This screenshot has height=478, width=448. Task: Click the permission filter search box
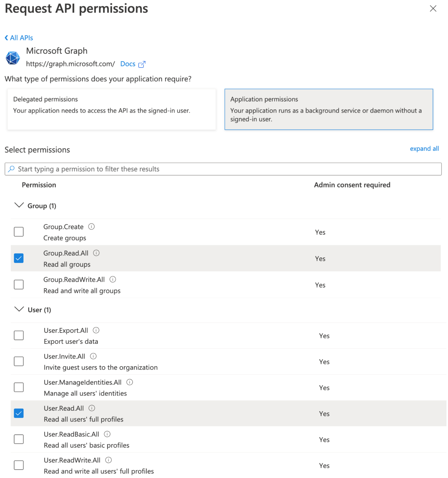[x=223, y=169]
